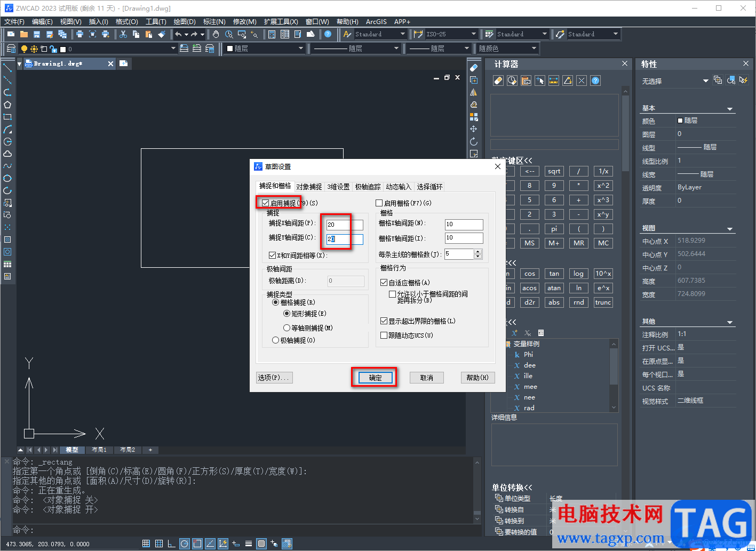
Task: Click the cos calculator button
Action: pyautogui.click(x=529, y=274)
